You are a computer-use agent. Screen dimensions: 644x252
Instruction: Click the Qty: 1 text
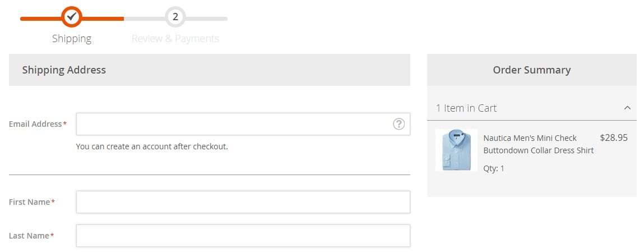point(494,168)
